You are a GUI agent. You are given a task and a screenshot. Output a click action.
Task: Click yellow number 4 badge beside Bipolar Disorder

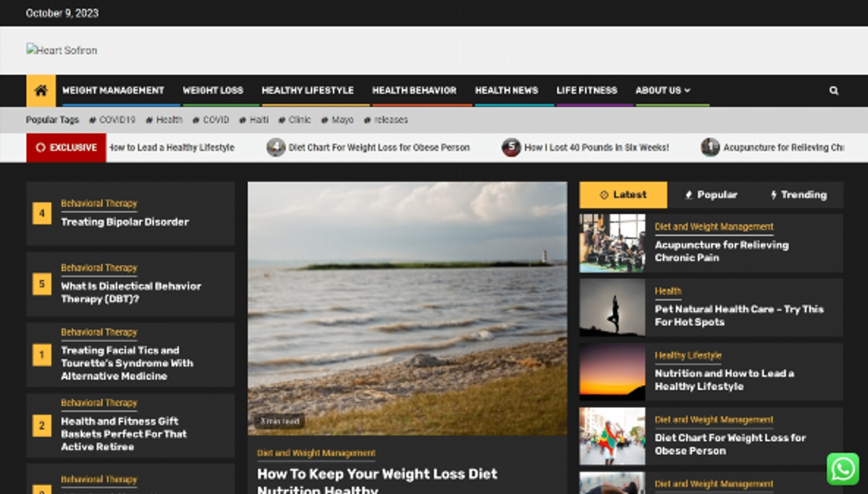tap(42, 213)
